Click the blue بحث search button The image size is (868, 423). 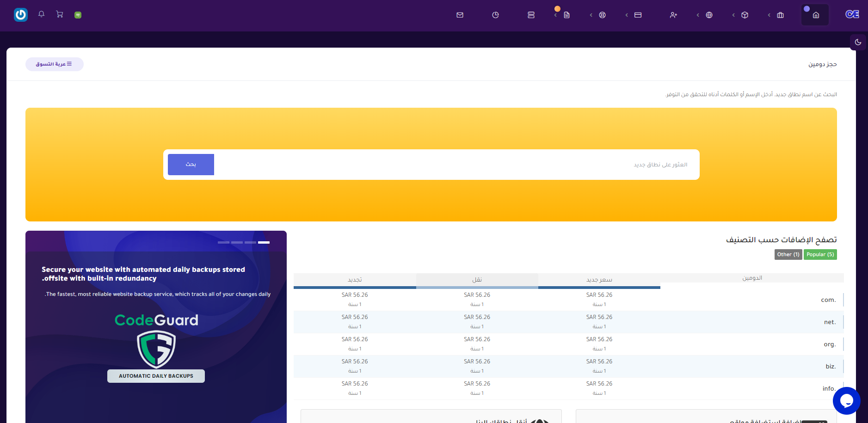tap(191, 165)
